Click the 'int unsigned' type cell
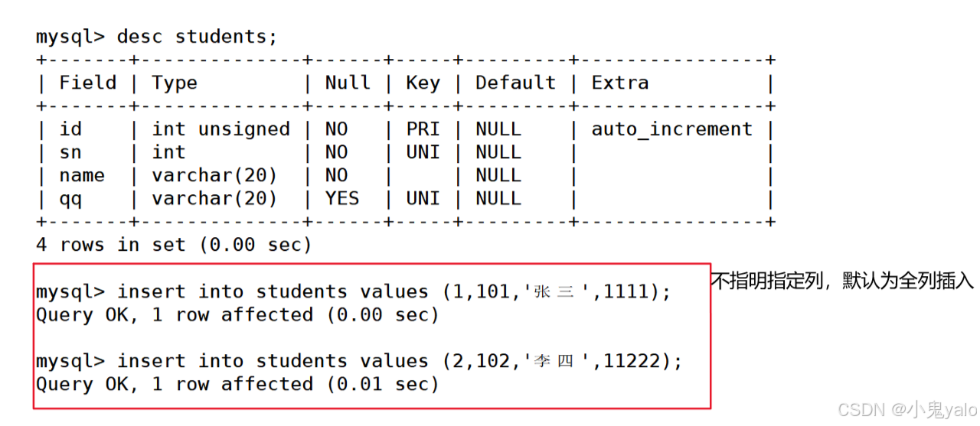 (x=220, y=129)
